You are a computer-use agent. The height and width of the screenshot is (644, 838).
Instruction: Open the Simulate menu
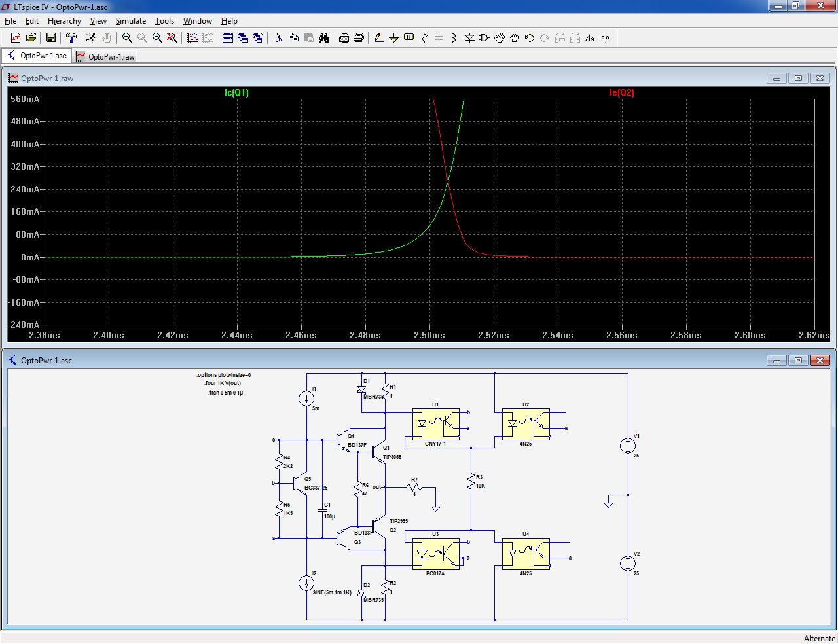tap(131, 21)
